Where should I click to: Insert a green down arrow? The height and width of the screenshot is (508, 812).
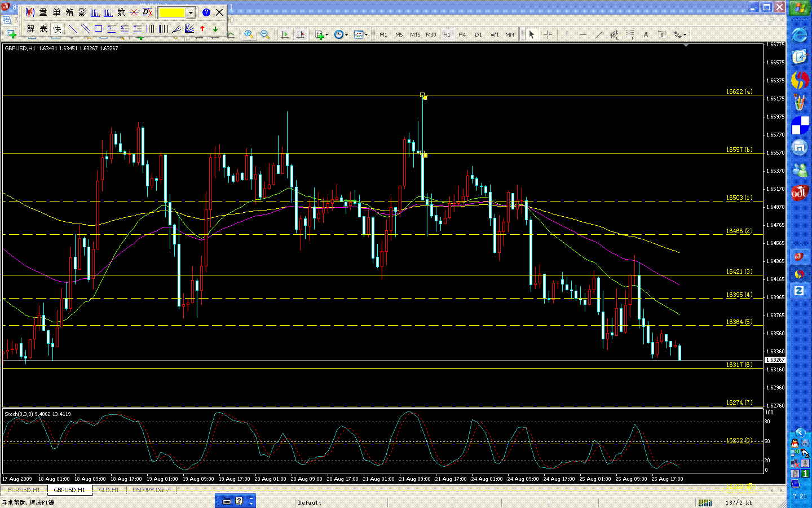[215, 29]
